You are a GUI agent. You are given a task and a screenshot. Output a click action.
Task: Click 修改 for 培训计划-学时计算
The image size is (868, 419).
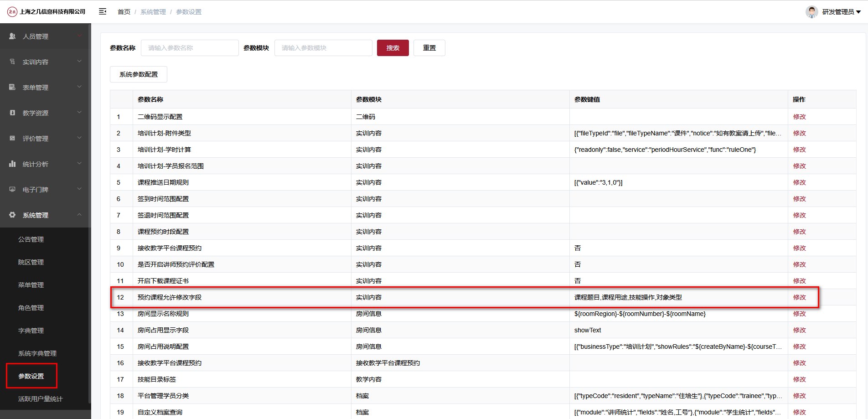(799, 150)
